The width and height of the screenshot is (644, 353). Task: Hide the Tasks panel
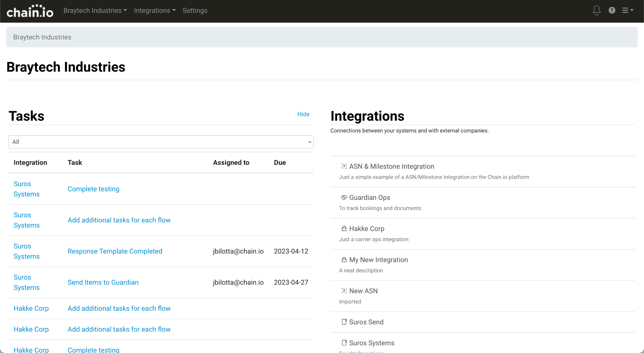303,114
